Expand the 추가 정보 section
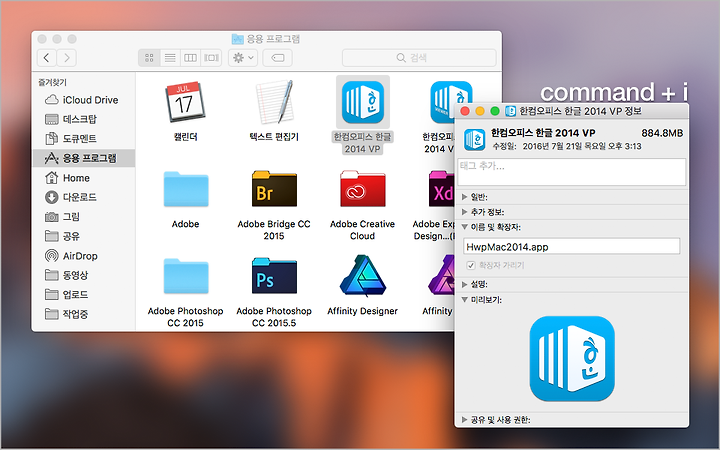This screenshot has height=450, width=720. [x=464, y=212]
